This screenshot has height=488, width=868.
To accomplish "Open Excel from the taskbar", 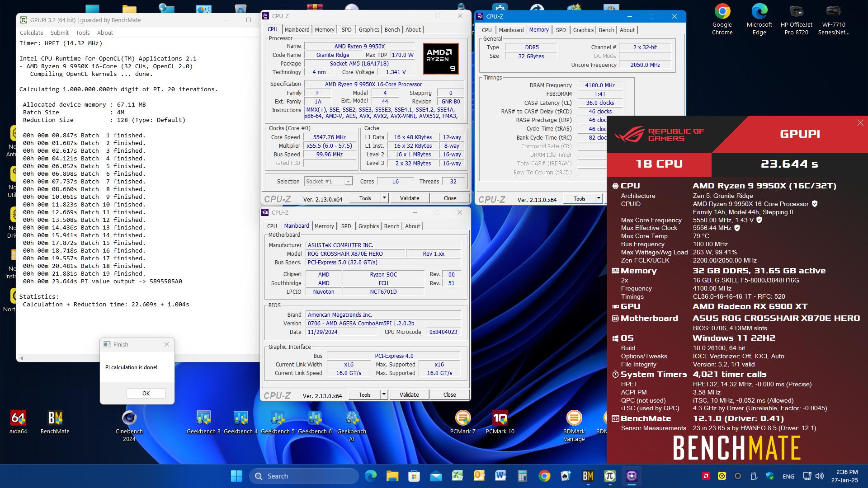I will [457, 476].
